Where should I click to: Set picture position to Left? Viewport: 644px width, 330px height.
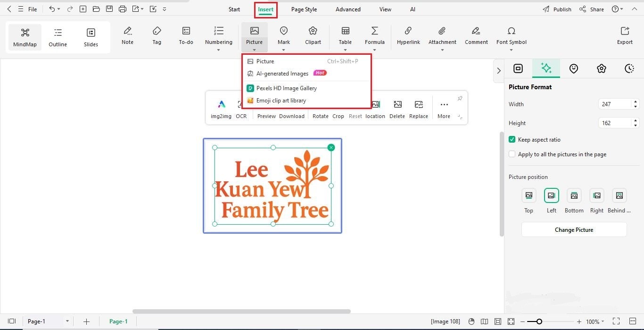pos(552,195)
